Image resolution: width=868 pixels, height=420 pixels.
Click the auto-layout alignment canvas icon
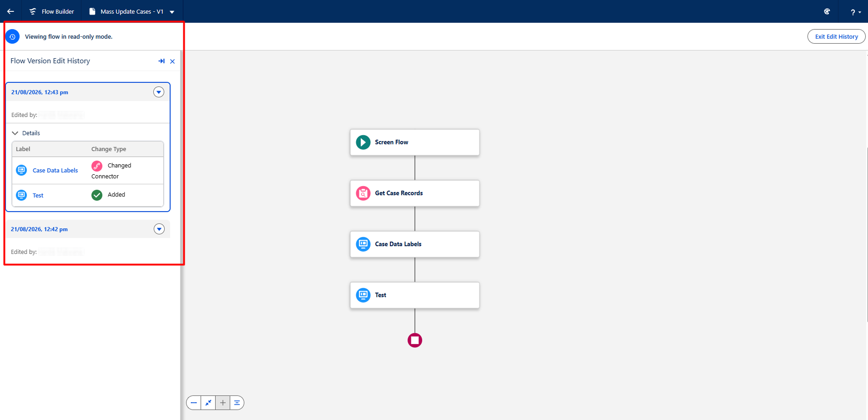pos(237,403)
